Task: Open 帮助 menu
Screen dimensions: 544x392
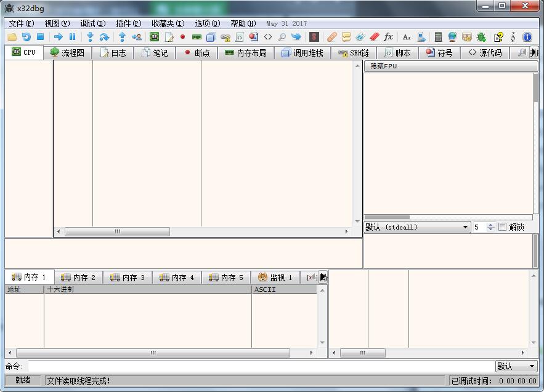Action: [243, 23]
